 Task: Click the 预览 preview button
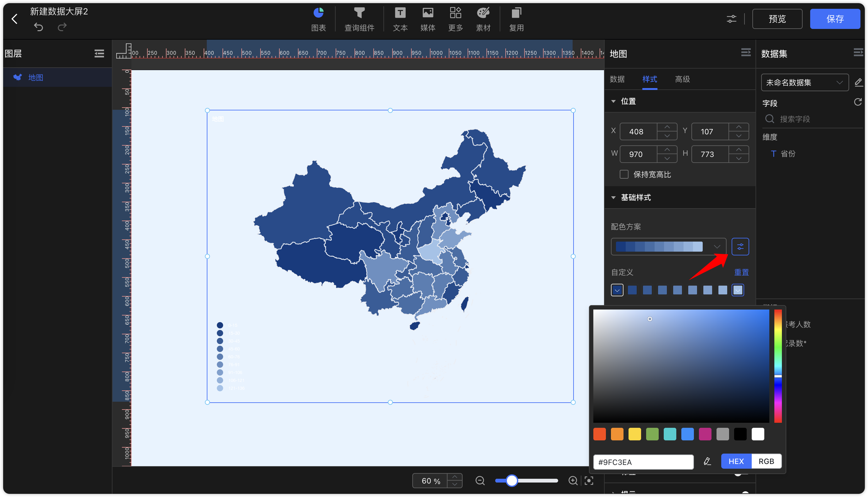777,19
